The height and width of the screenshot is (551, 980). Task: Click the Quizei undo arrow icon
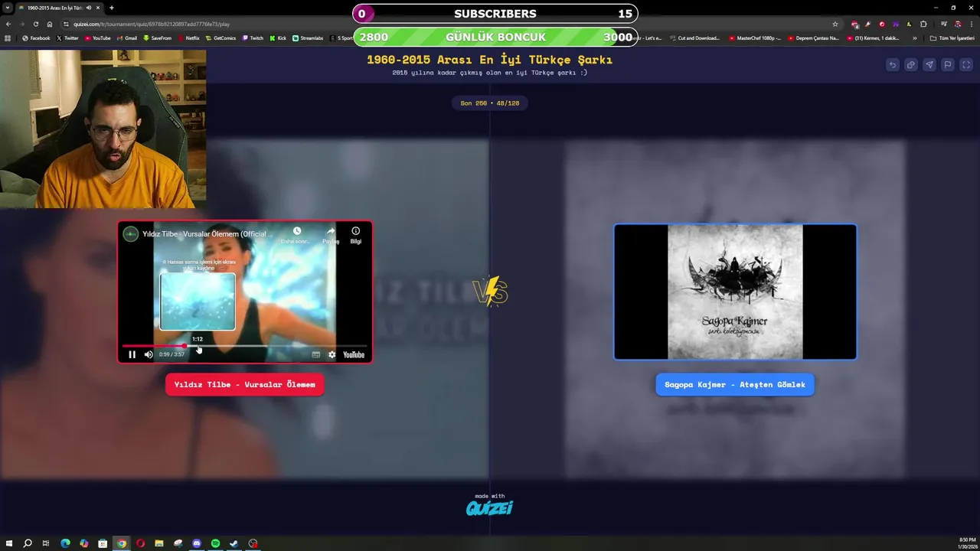click(892, 65)
